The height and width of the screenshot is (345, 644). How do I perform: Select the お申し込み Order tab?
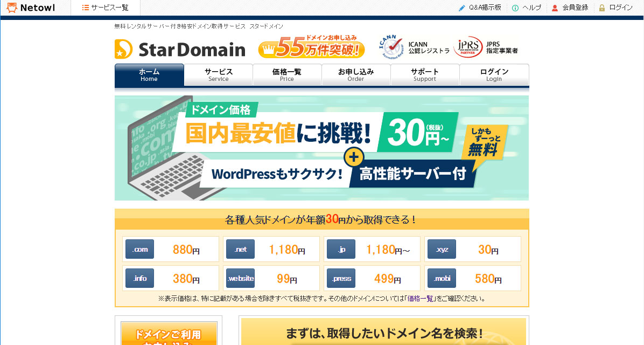[x=356, y=75]
